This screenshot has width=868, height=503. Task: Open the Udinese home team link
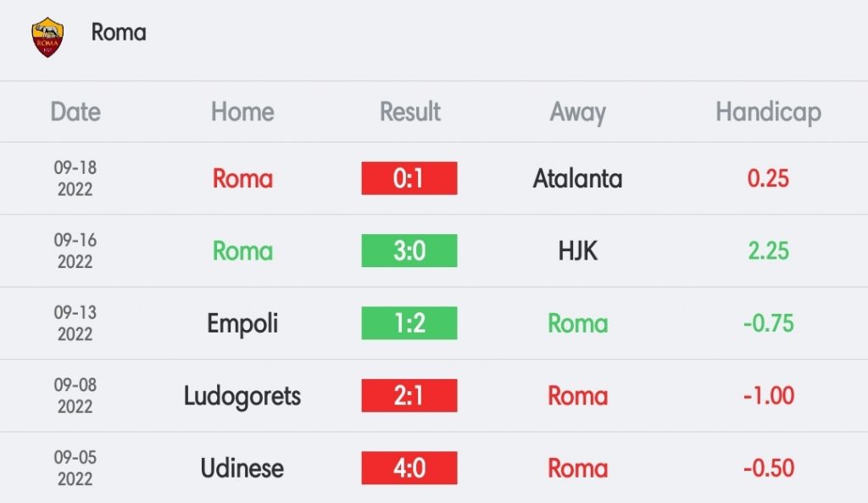click(x=242, y=468)
